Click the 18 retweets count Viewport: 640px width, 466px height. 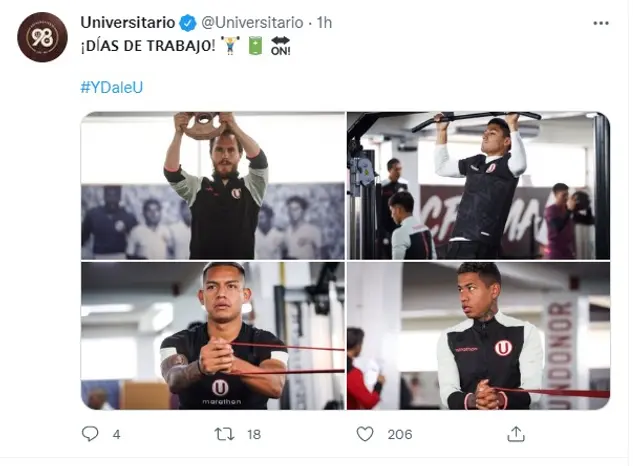click(x=256, y=434)
